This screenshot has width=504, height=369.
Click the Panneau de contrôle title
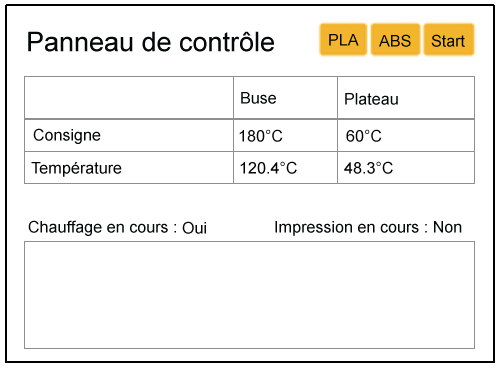click(x=151, y=42)
